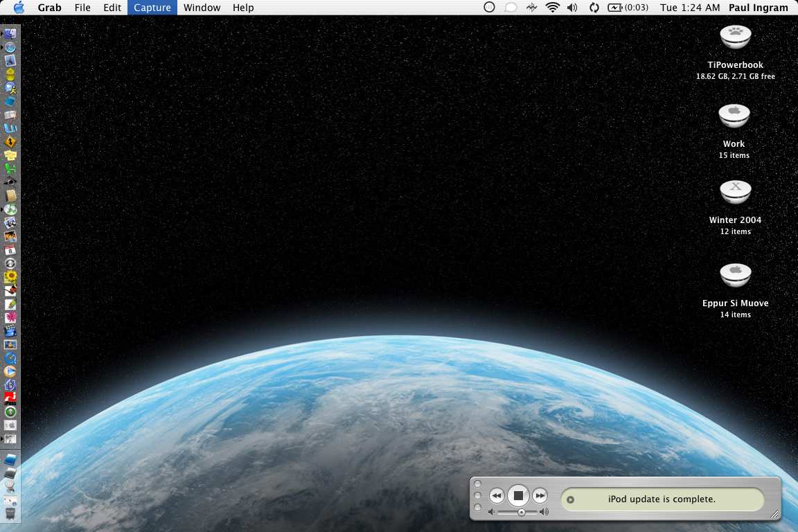Open iTunes from the Dock
The image size is (798, 532).
10,209
